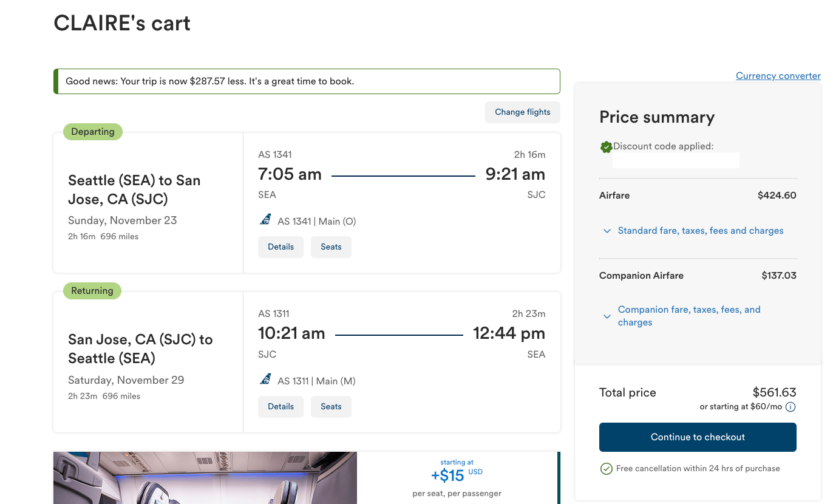Click the info icon next to $60/mo
The width and height of the screenshot is (833, 504).
790,407
